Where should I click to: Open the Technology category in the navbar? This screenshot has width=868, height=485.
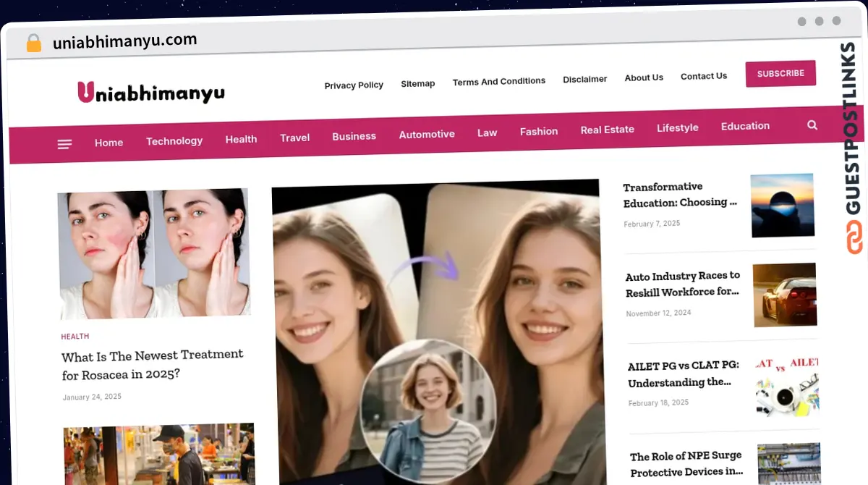pyautogui.click(x=174, y=140)
